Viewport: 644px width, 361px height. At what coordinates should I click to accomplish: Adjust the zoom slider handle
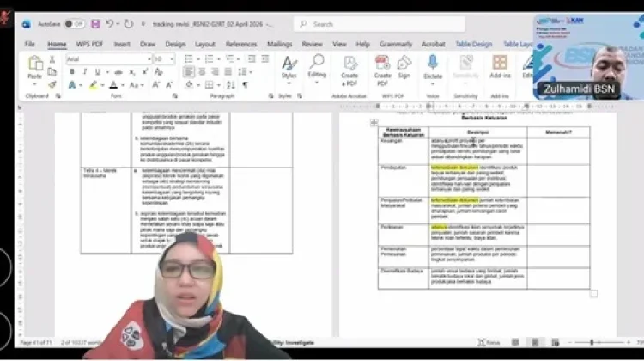[x=592, y=342]
